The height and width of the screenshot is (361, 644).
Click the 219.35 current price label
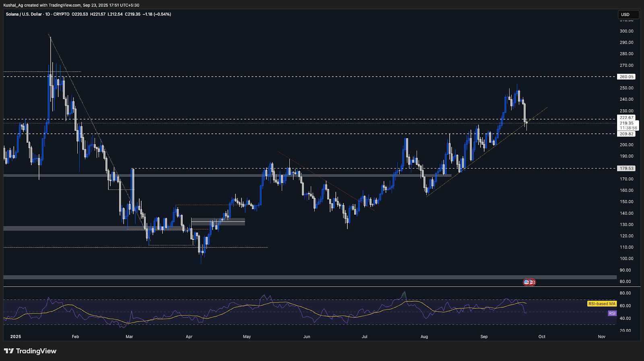626,123
